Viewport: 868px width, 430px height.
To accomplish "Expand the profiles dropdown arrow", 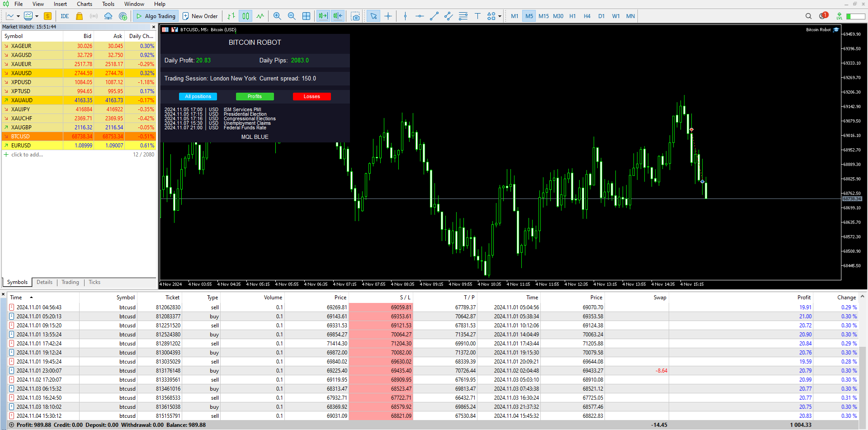I will coord(37,16).
